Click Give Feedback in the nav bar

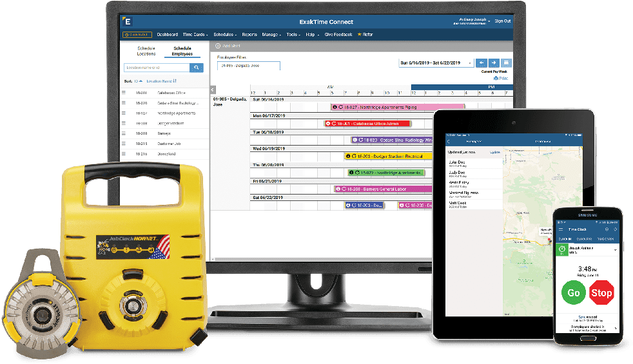point(338,35)
